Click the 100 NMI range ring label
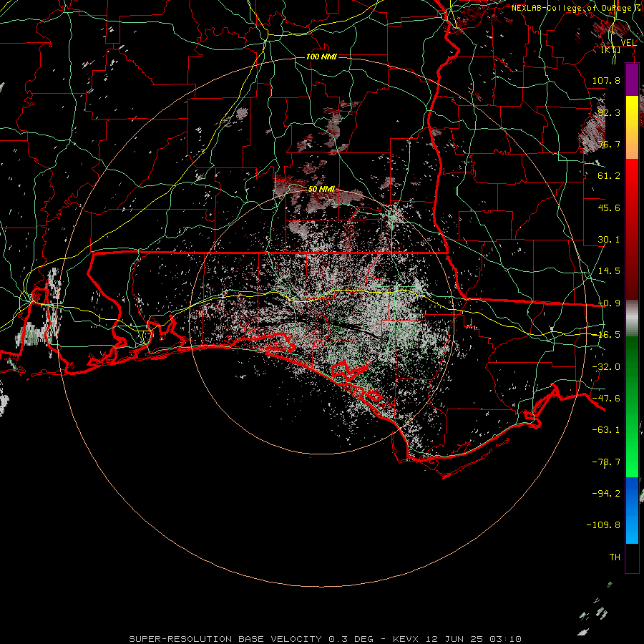Viewport: 644px width, 644px height. tap(321, 57)
